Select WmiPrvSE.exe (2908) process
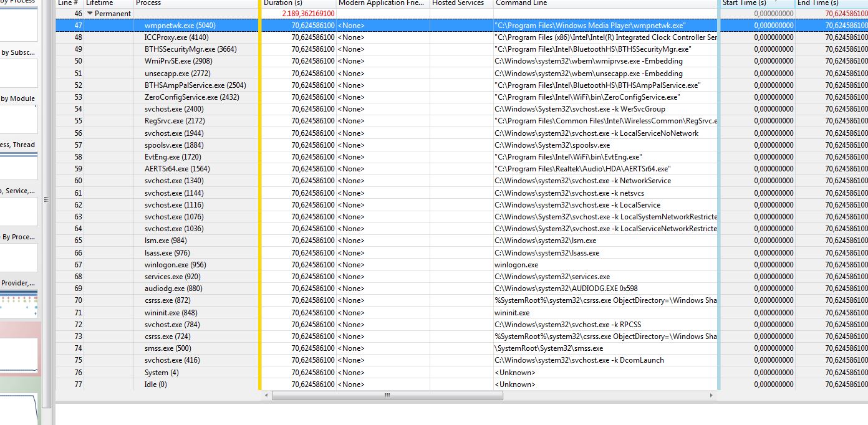868x425 pixels. click(x=178, y=61)
